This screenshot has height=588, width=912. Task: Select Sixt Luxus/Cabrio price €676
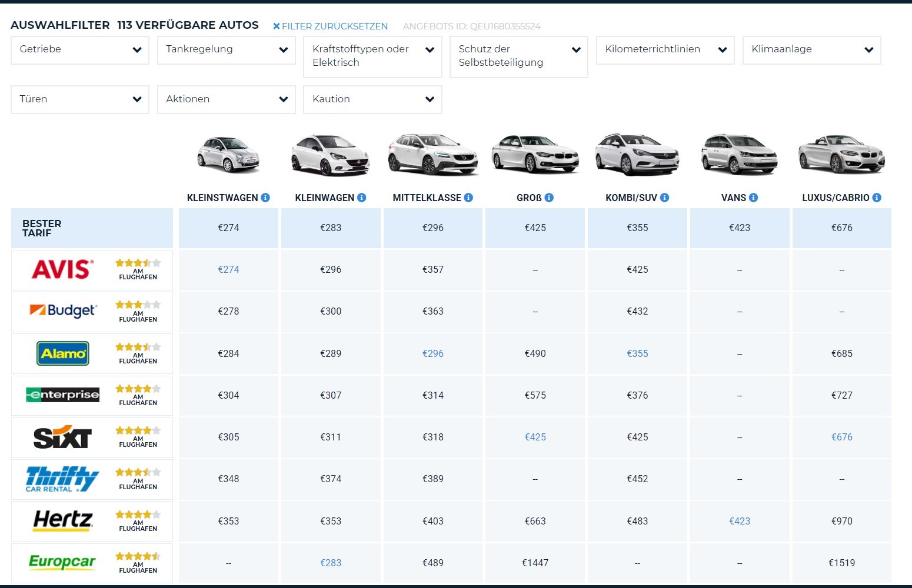click(842, 437)
